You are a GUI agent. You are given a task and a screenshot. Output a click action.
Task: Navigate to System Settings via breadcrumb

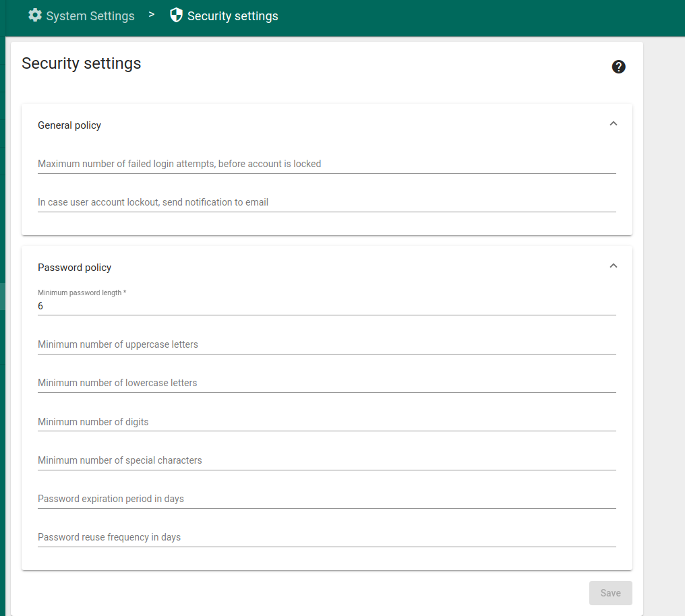tap(90, 16)
